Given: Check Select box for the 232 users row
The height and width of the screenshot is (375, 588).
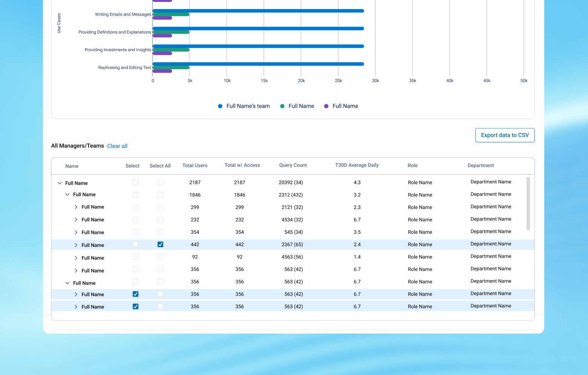Looking at the screenshot, I should 136,220.
